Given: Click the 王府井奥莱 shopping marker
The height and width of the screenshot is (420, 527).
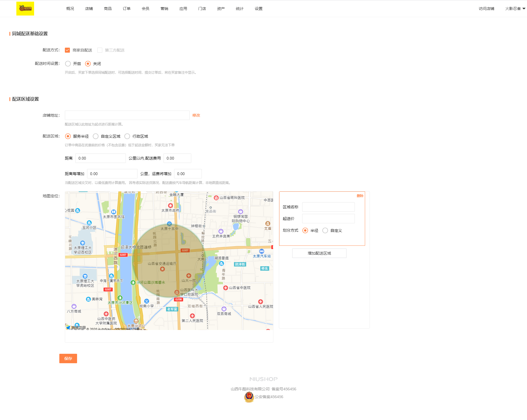Looking at the screenshot, I should coord(221,231).
